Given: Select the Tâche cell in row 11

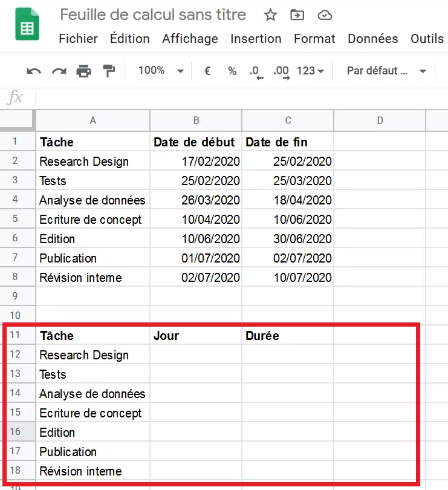Looking at the screenshot, I should [93, 335].
